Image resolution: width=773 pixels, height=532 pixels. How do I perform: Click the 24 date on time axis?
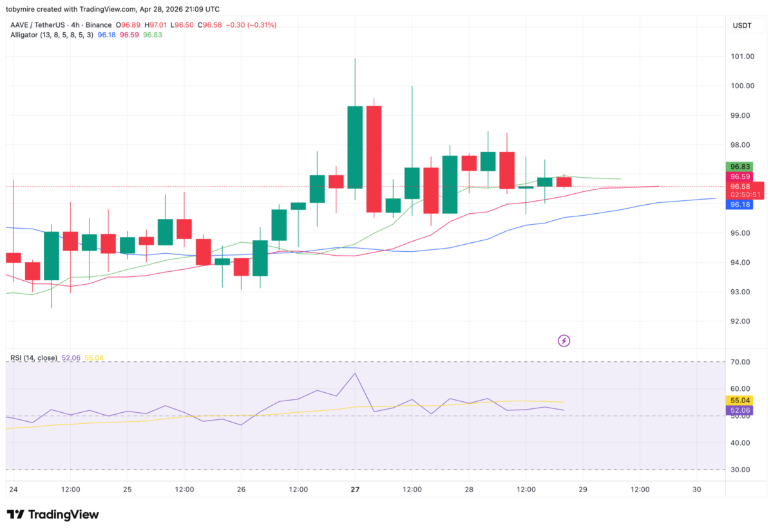[x=13, y=489]
